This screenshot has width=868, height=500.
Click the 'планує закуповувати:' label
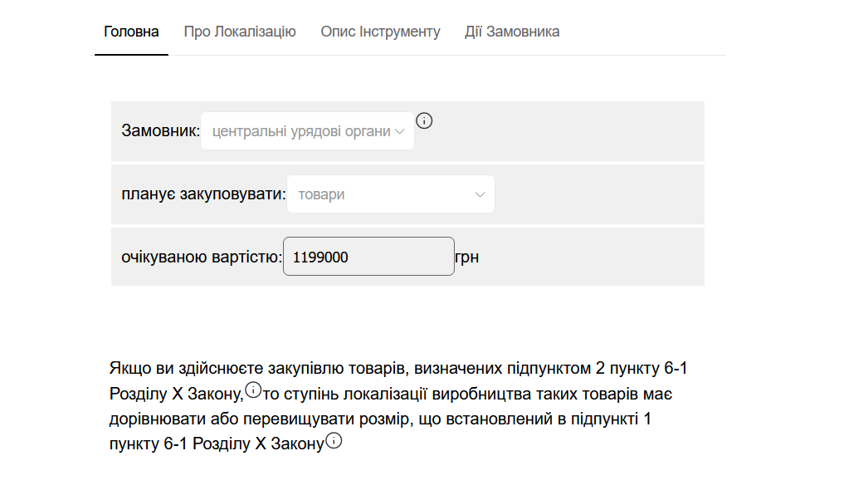coord(203,194)
